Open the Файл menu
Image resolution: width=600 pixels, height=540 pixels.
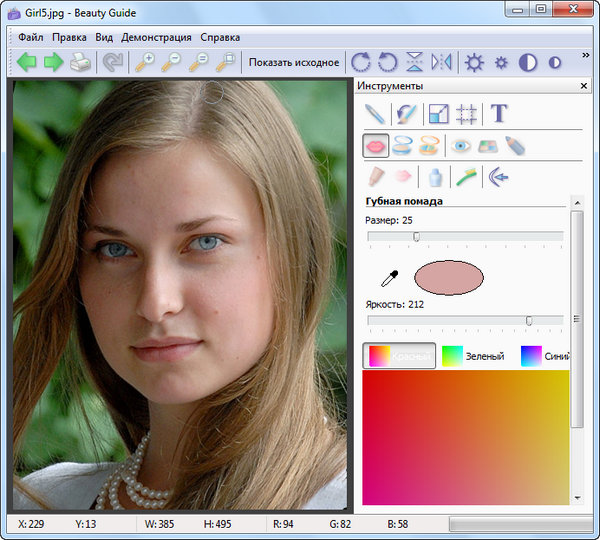[x=30, y=37]
